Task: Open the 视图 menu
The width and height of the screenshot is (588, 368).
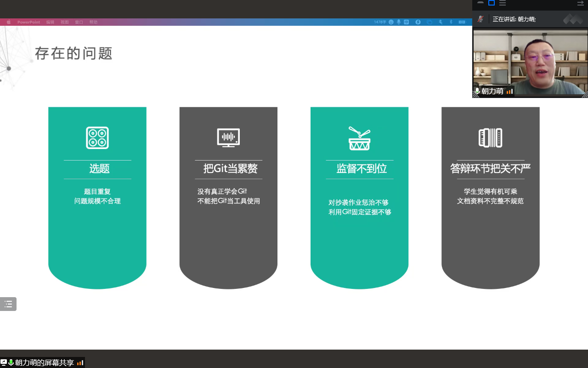Action: click(64, 22)
